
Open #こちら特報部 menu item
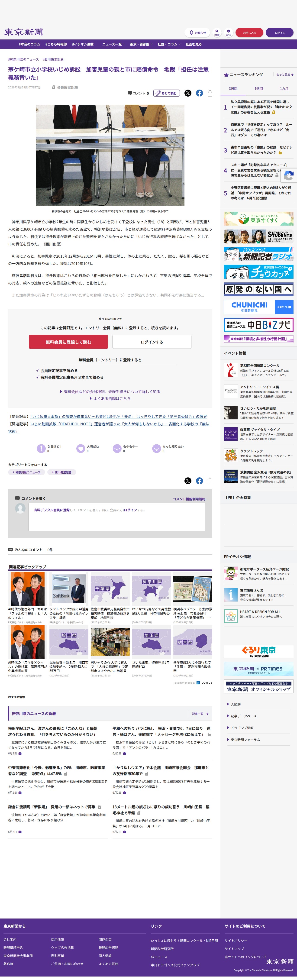pos(56,44)
